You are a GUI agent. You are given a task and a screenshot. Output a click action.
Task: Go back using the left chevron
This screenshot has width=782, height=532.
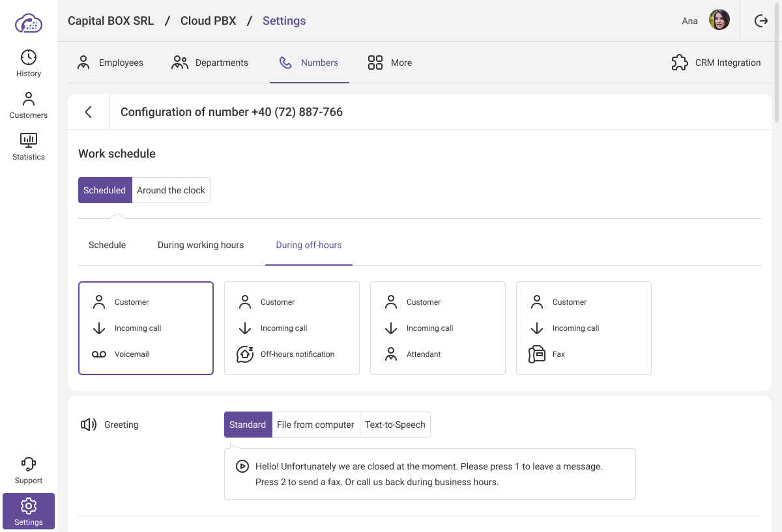click(x=89, y=112)
